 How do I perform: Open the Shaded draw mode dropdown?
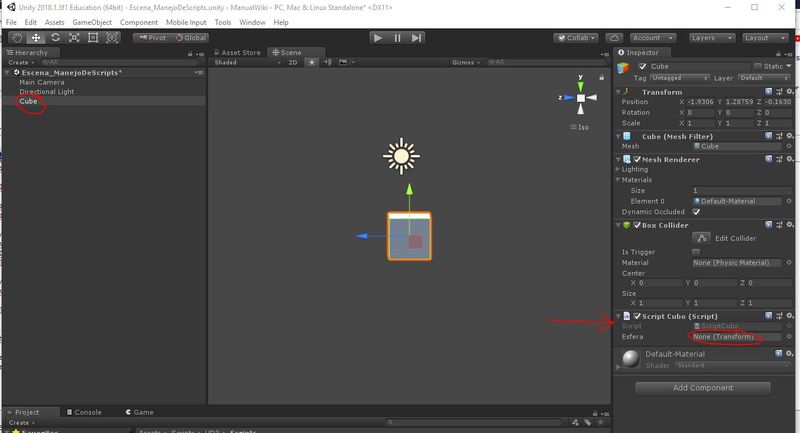[x=247, y=62]
